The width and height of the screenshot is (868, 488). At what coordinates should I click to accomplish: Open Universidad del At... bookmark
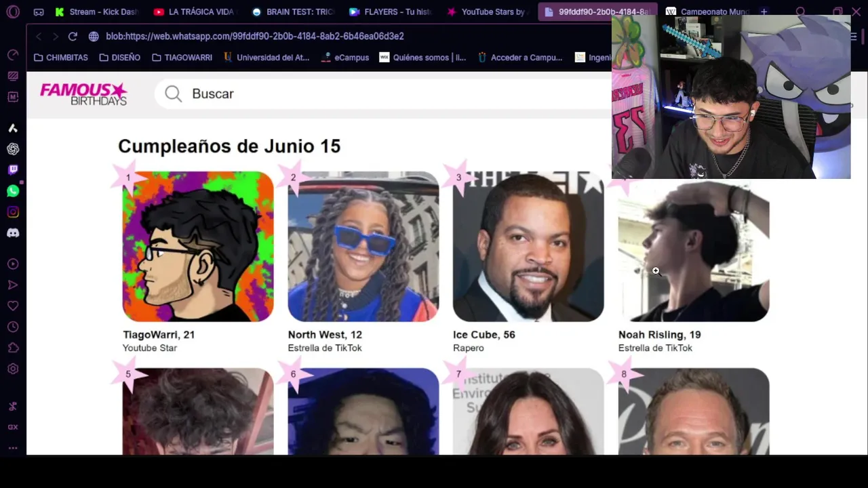click(x=266, y=58)
